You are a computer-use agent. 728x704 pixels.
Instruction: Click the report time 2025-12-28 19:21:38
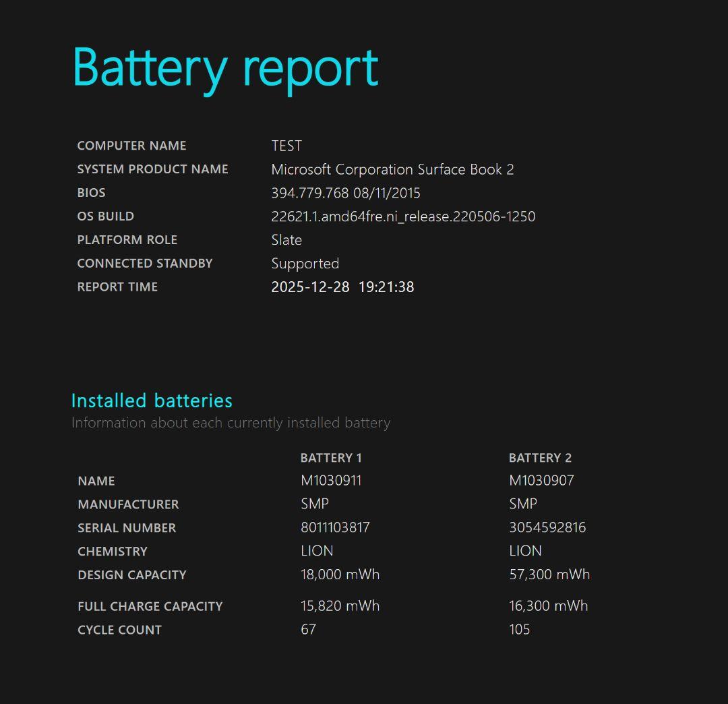click(x=343, y=287)
